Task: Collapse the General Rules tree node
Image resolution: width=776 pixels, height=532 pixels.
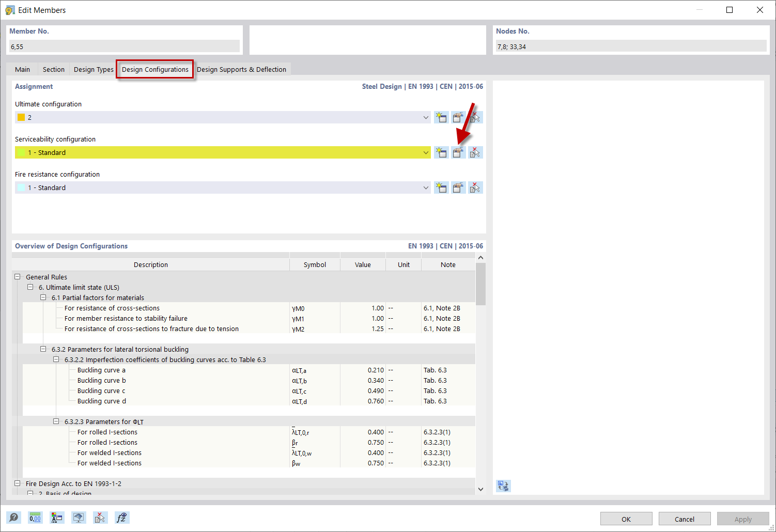Action: coord(17,276)
